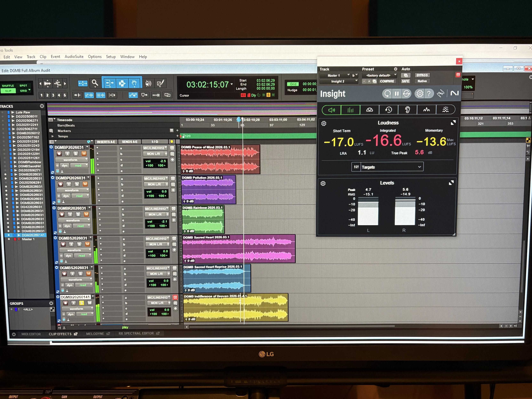Screen dimensions: 532x399
Task: Pause metering in Insight plugin
Action: pyautogui.click(x=397, y=94)
